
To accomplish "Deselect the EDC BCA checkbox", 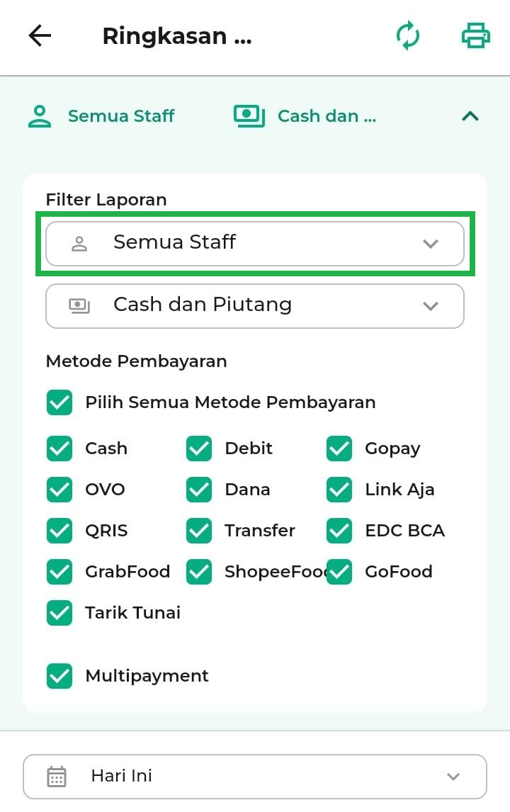I will pyautogui.click(x=340, y=531).
